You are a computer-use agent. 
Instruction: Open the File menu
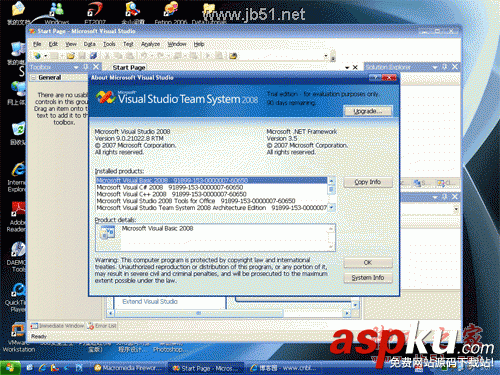37,44
